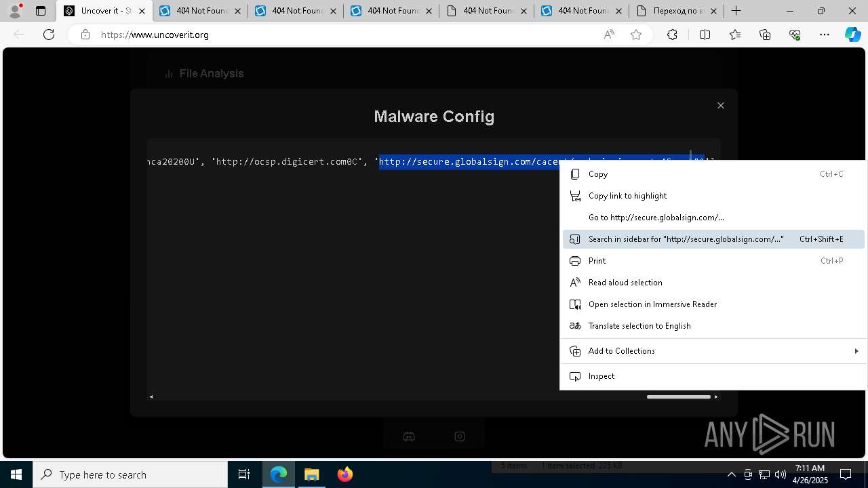Open Microsoft Edge from the taskbar
Image resolution: width=868 pixels, height=488 pixels.
(279, 474)
